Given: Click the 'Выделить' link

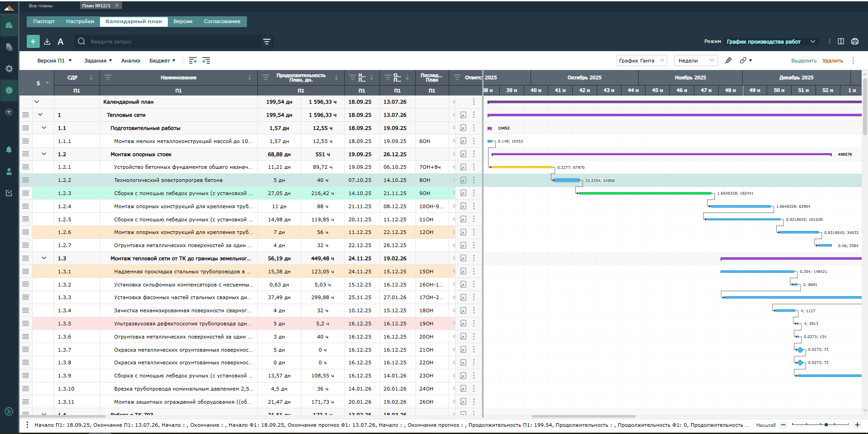Looking at the screenshot, I should pos(803,61).
